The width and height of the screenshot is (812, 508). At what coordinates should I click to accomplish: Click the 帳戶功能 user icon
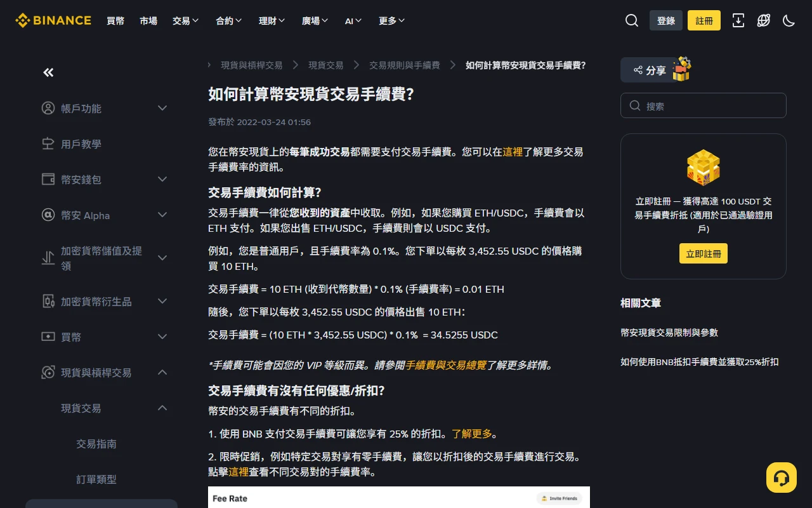click(x=48, y=108)
